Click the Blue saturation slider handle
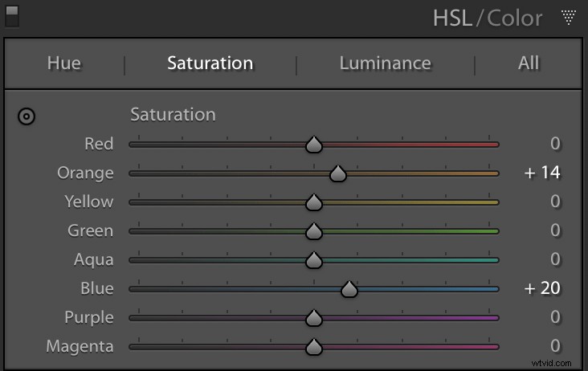The width and height of the screenshot is (588, 371). coord(349,289)
